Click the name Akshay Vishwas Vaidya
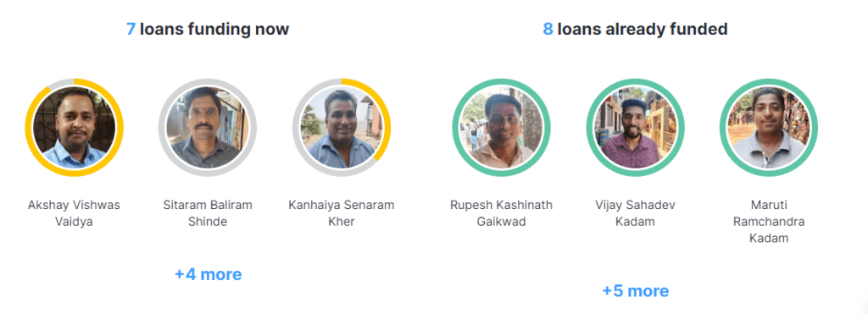Viewport: 868px width, 314px height. [x=75, y=213]
